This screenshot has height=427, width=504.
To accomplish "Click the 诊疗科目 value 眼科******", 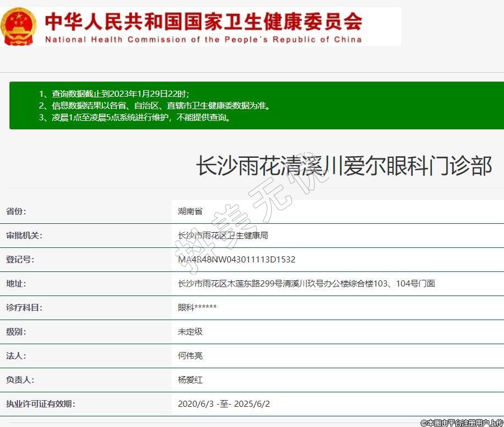I will tap(197, 308).
